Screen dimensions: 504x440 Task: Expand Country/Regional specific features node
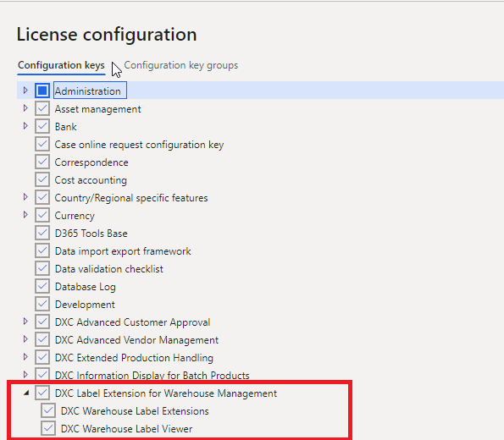click(x=25, y=197)
